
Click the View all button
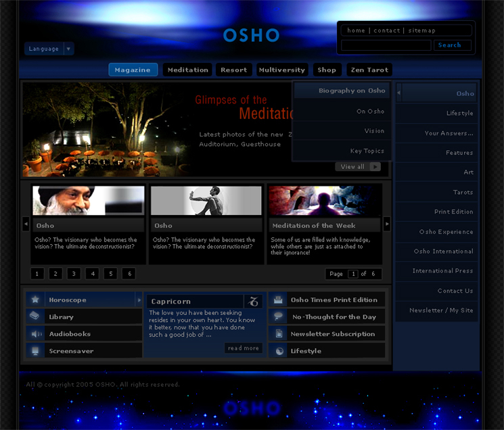coord(358,167)
